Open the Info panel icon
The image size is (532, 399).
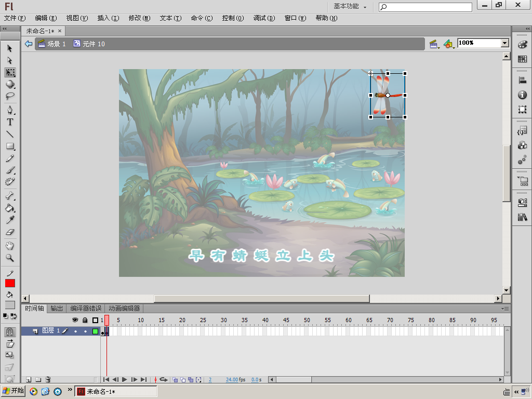(522, 95)
